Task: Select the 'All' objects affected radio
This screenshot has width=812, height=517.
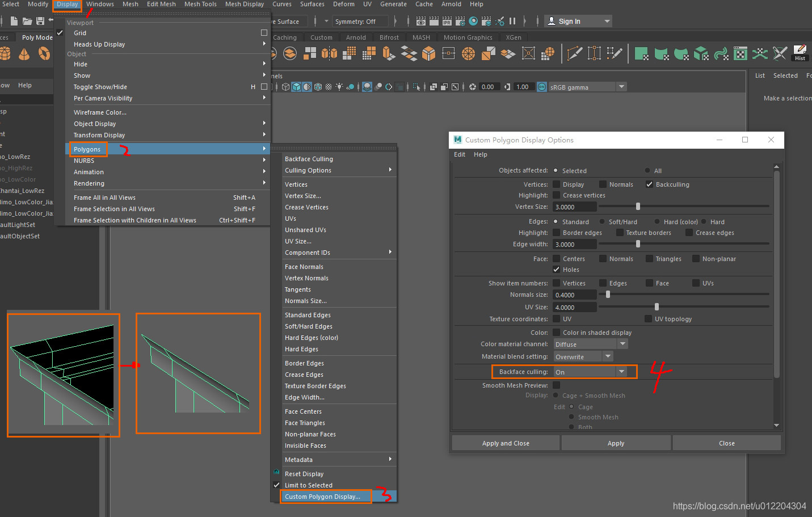Action: coord(647,170)
